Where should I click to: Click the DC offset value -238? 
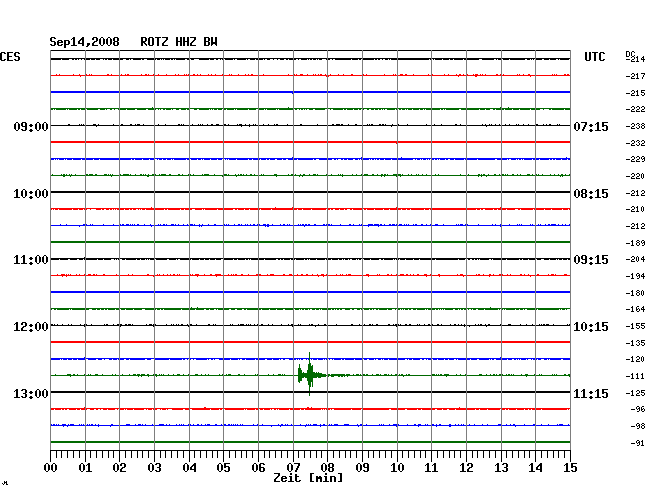(x=635, y=126)
